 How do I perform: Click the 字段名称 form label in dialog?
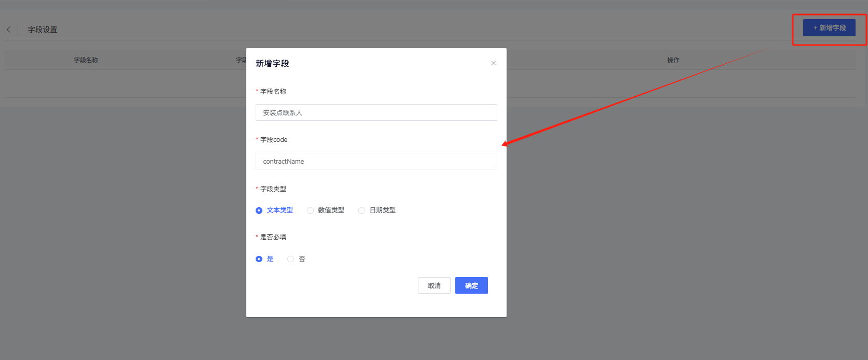tap(273, 92)
